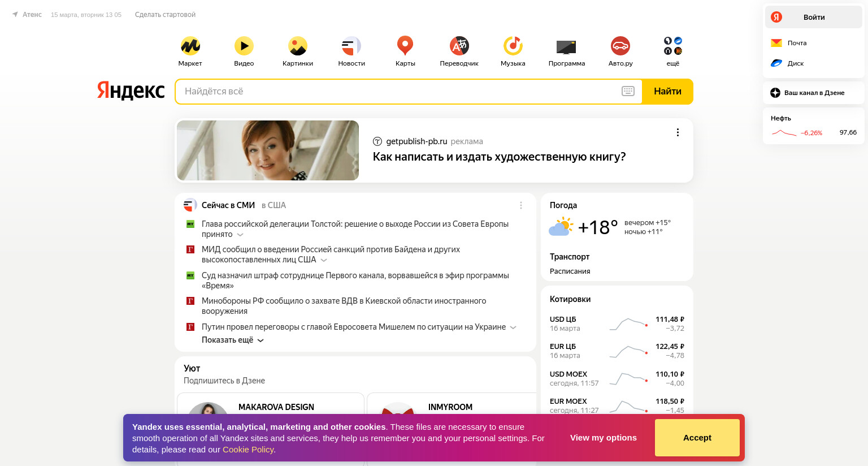The image size is (868, 466).
Task: Open the Транспорт heading
Action: coord(570,257)
